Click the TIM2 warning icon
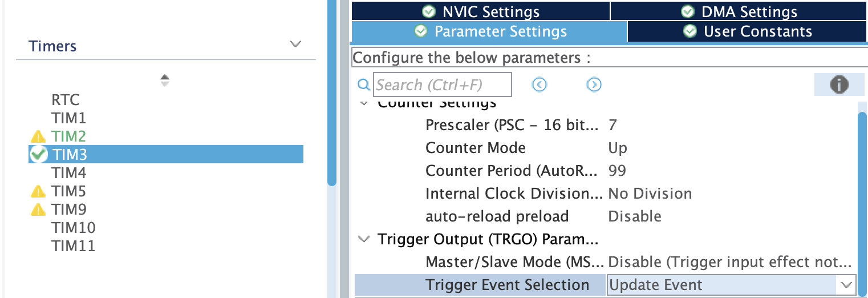 [38, 136]
